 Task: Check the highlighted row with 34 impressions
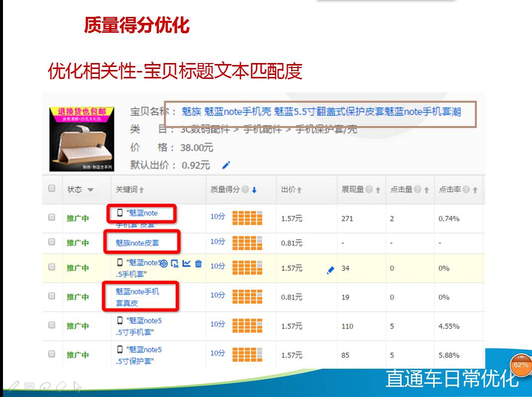(52, 267)
